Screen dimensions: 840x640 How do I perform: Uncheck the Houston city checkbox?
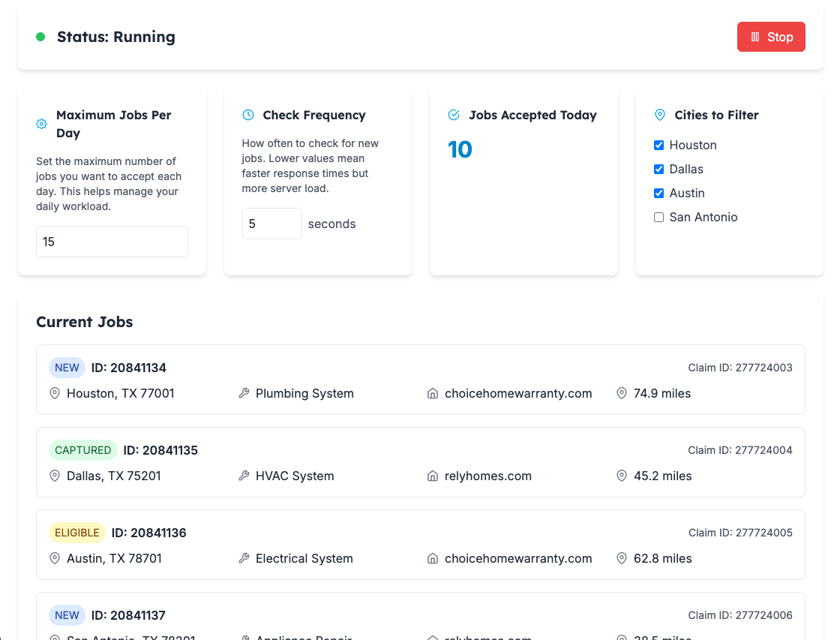(x=659, y=146)
